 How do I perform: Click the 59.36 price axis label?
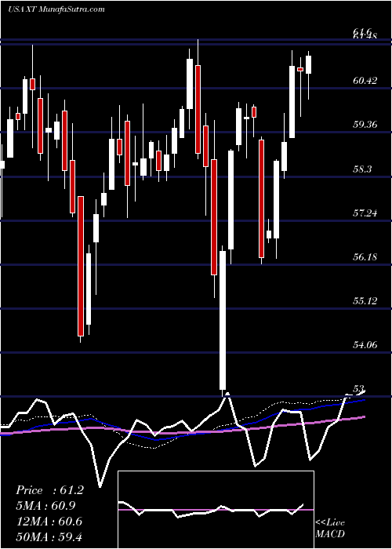tap(365, 125)
